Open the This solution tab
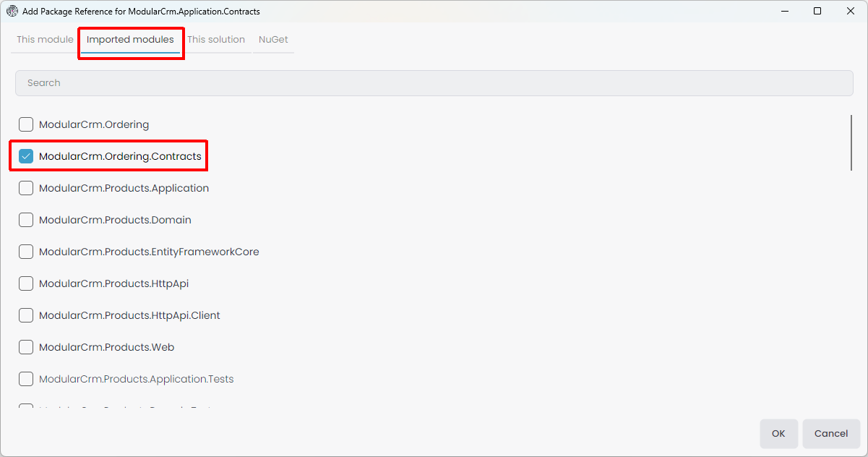Screen dimensions: 868x457 [216, 39]
